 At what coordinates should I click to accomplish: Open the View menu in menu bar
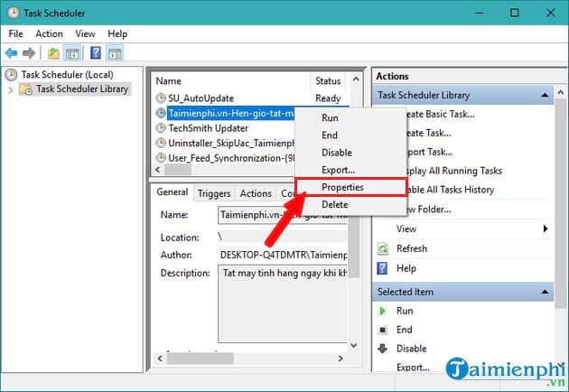pyautogui.click(x=85, y=33)
